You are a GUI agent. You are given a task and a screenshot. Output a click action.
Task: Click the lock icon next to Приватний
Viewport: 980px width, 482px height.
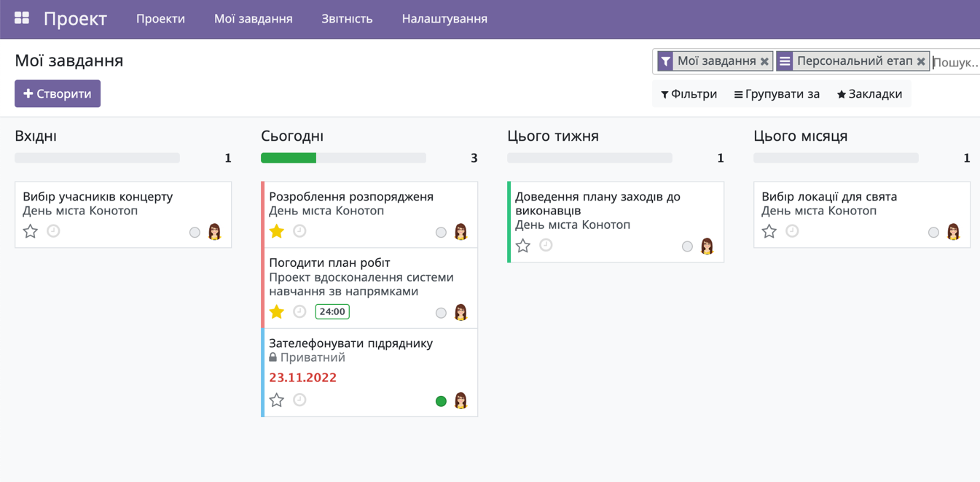click(273, 357)
